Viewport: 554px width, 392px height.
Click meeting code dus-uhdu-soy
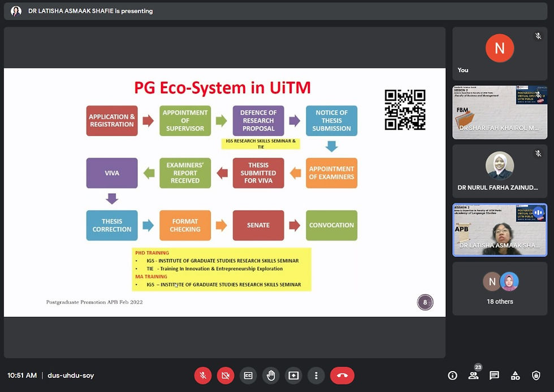tap(71, 376)
